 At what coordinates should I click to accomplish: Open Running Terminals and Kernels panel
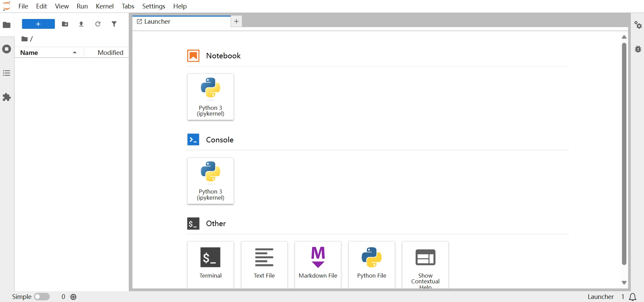(7, 49)
